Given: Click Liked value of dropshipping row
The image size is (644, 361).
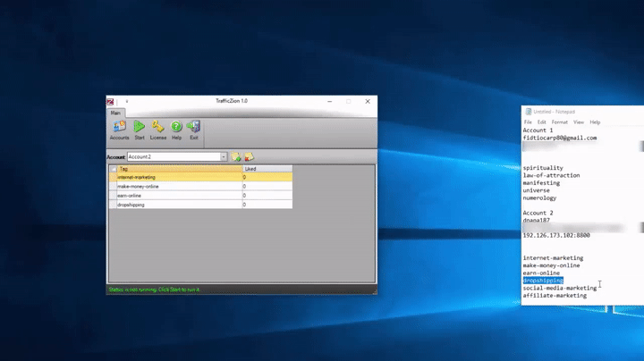Looking at the screenshot, I should (267, 205).
